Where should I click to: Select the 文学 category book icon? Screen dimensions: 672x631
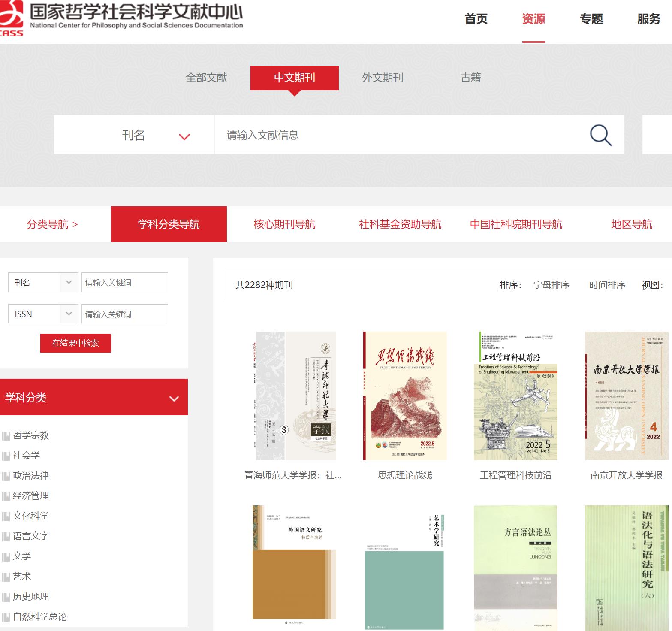(x=6, y=556)
